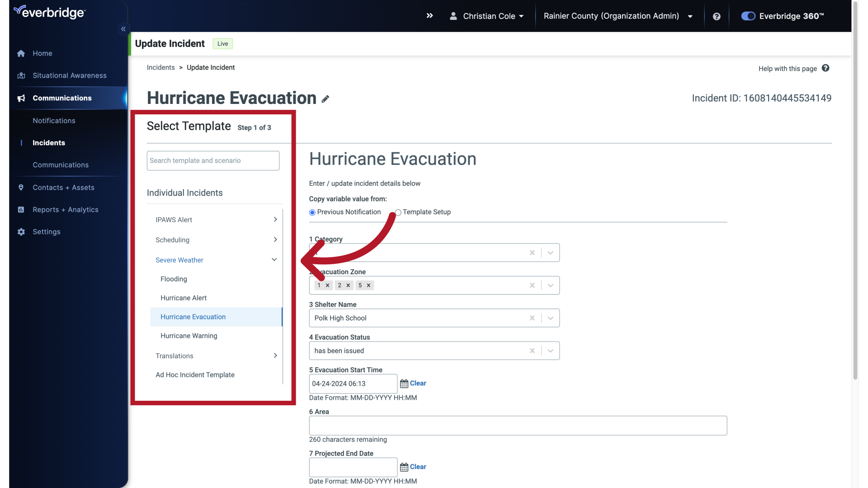Viewport: 868px width, 488px height.
Task: Expand the IPAWS Alert template list
Action: (x=275, y=220)
